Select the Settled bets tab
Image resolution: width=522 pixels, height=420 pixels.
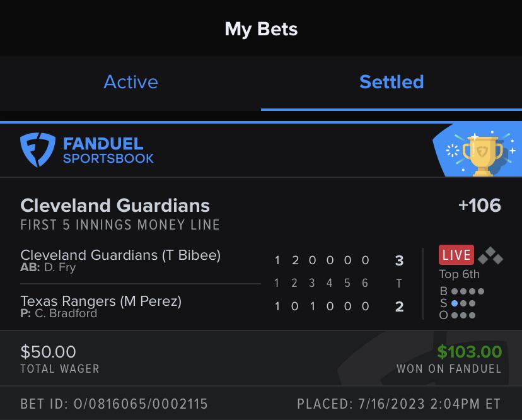pos(391,82)
